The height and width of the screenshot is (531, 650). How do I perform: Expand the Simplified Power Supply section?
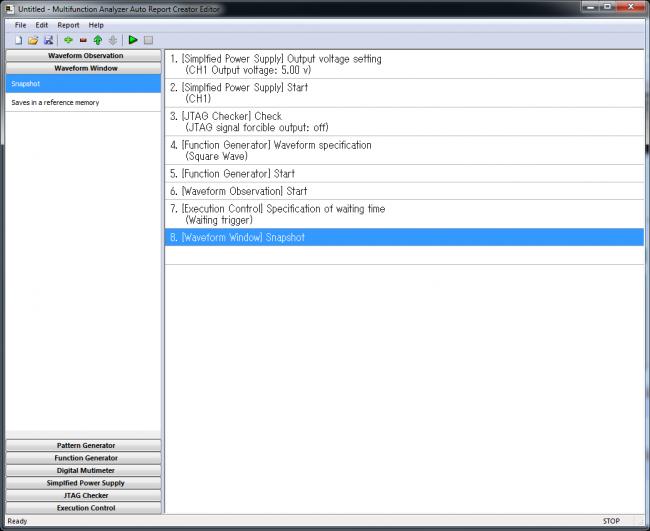click(84, 483)
